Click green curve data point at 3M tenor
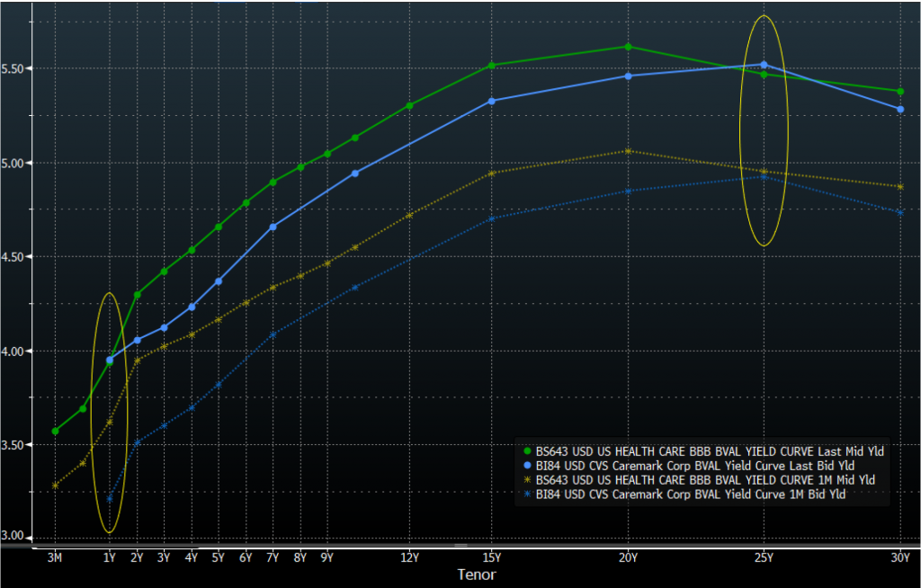Viewport: 921px width, 588px height. point(55,431)
